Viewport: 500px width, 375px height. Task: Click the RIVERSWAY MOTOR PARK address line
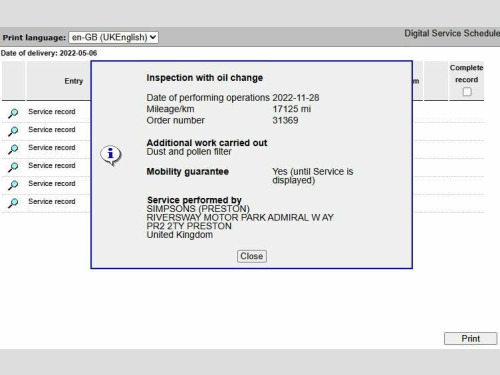click(x=240, y=218)
